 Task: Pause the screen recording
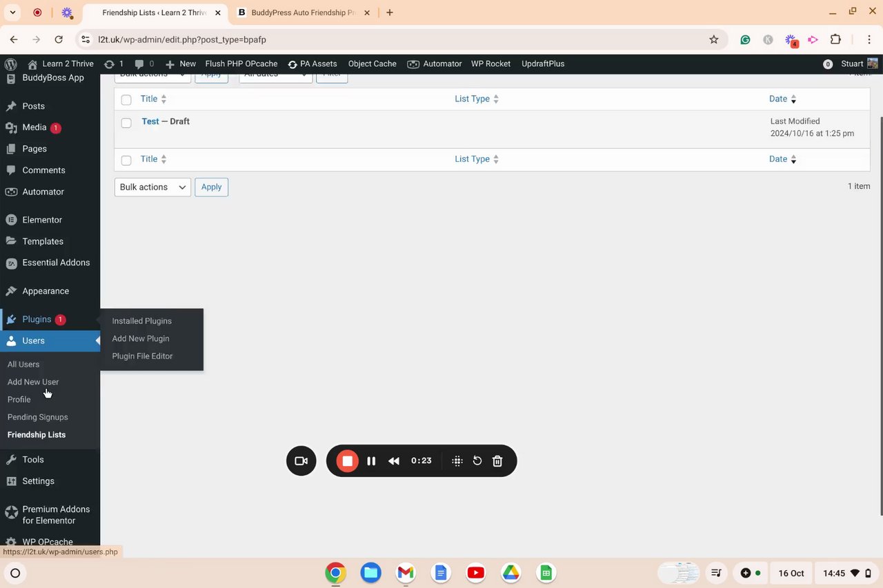(371, 461)
